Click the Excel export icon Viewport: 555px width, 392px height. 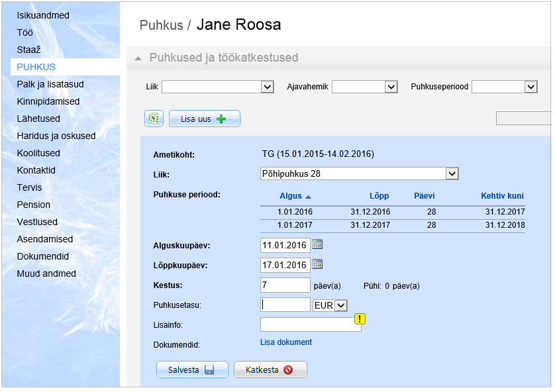154,119
